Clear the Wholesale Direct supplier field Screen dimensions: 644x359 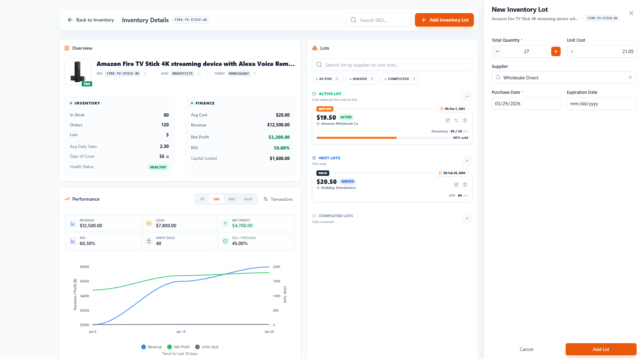click(x=630, y=78)
